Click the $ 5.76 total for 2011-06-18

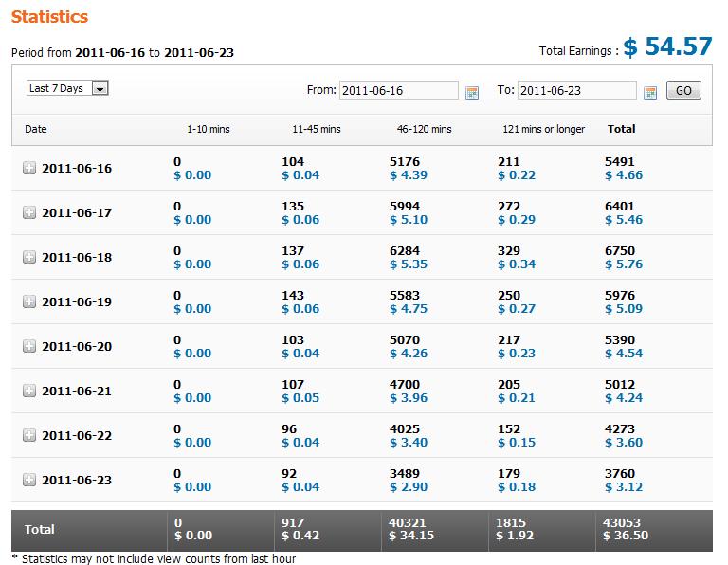[623, 264]
